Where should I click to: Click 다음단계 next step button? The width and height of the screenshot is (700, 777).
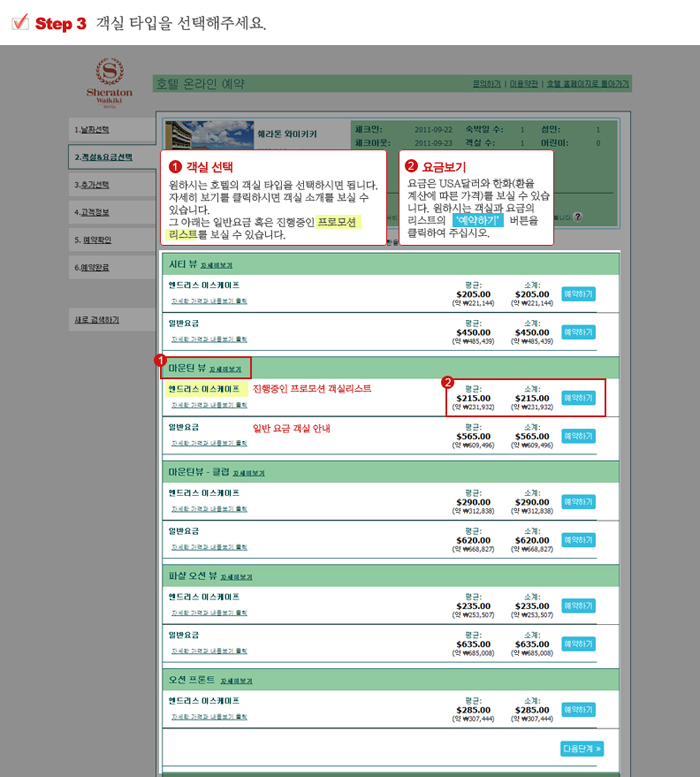coord(582,748)
